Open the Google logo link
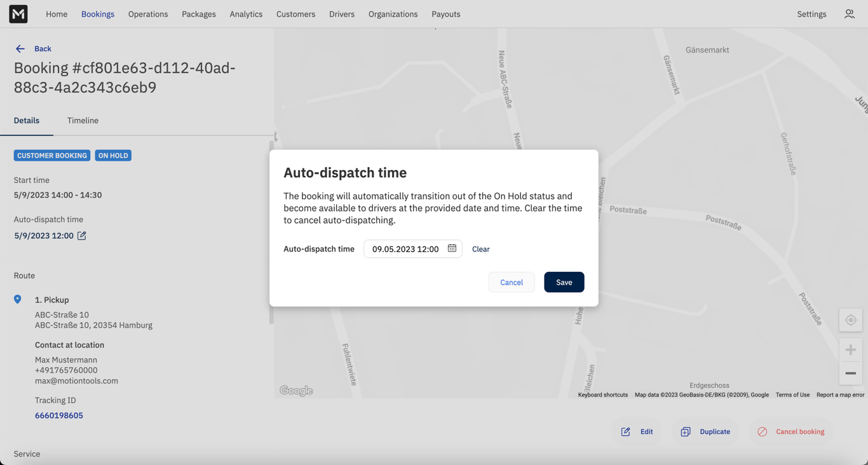The width and height of the screenshot is (868, 465). tap(296, 391)
